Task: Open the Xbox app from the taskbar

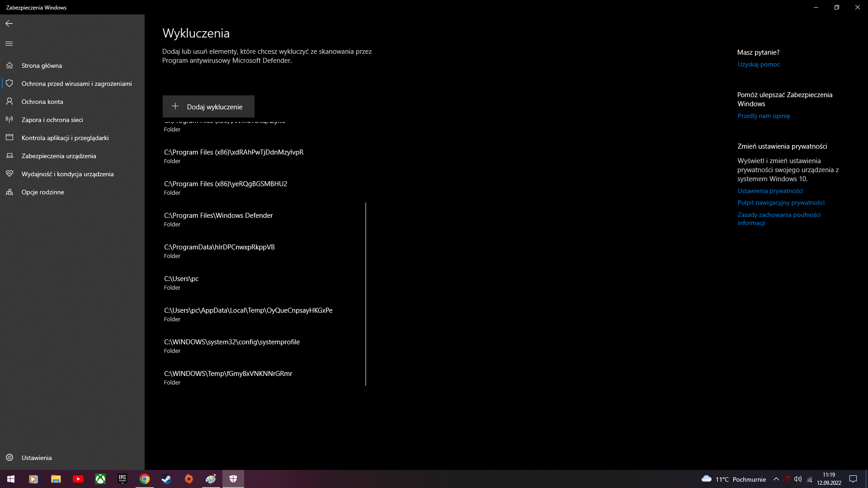Action: pos(100,479)
